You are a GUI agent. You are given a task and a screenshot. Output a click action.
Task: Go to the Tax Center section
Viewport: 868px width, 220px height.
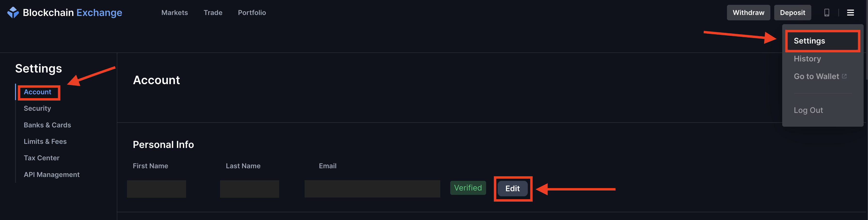point(41,158)
